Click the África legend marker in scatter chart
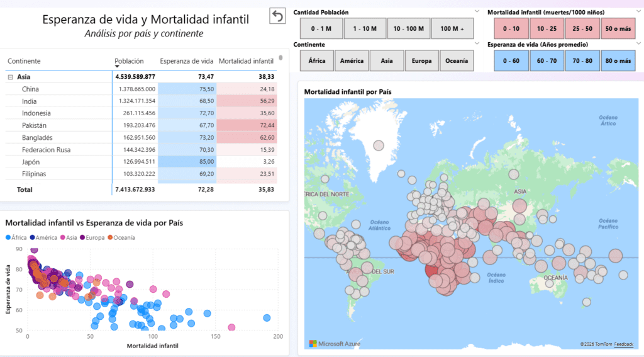Viewport: 644px width, 357px height. coord(8,237)
